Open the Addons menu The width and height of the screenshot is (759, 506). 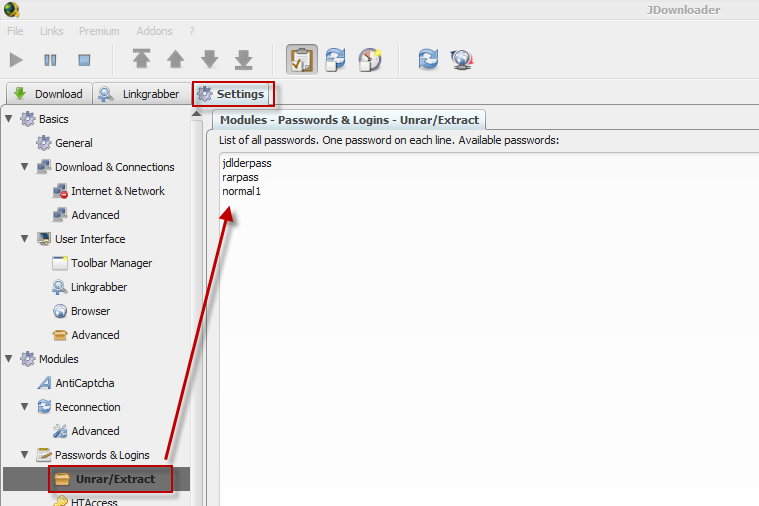(154, 31)
